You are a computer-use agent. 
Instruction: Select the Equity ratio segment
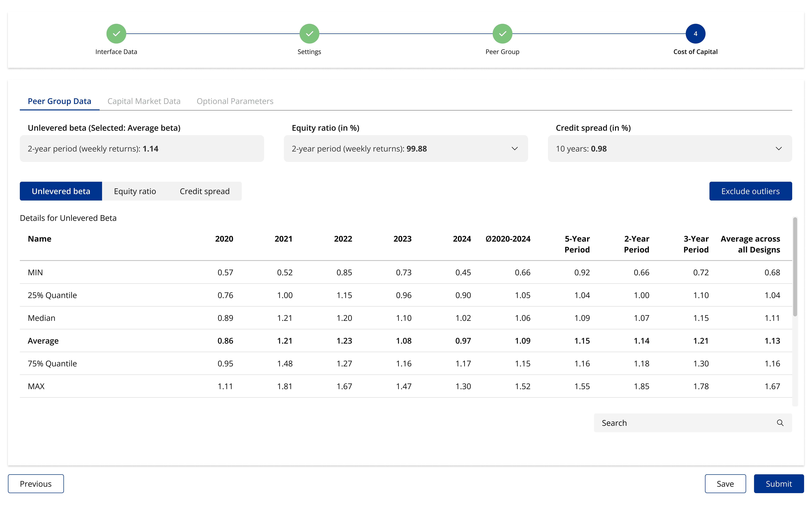(135, 191)
